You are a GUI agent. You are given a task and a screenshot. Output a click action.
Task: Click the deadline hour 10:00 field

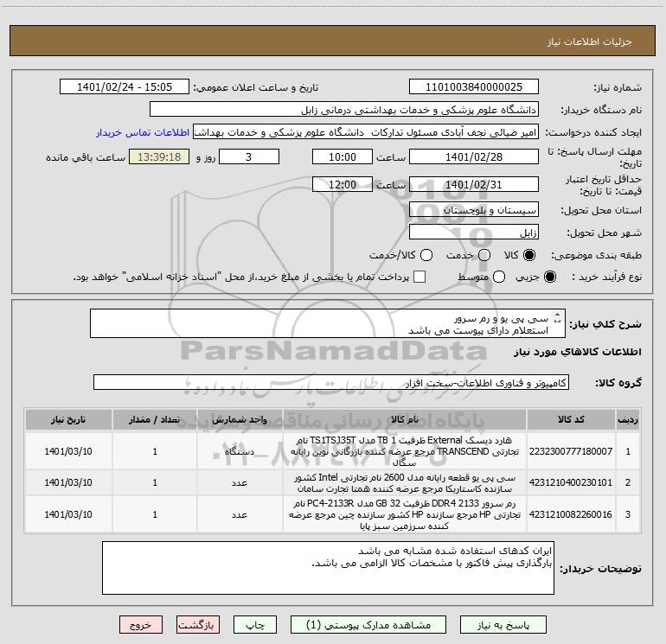pos(343,156)
